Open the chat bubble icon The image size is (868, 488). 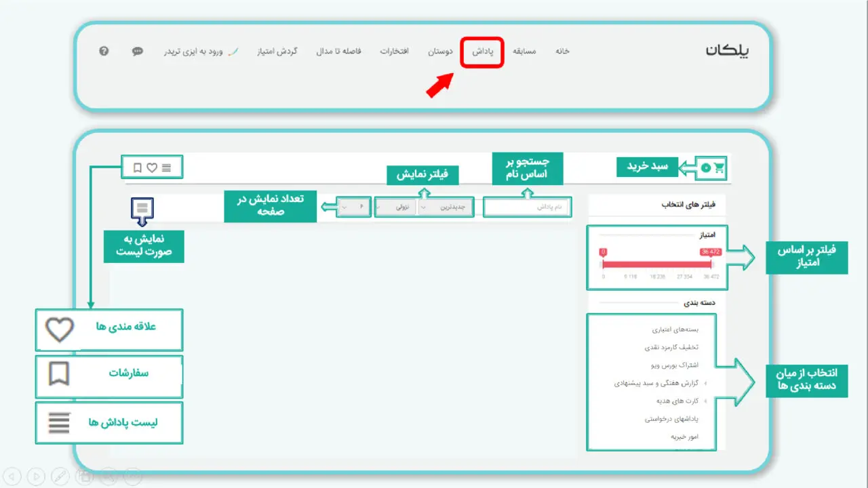138,51
